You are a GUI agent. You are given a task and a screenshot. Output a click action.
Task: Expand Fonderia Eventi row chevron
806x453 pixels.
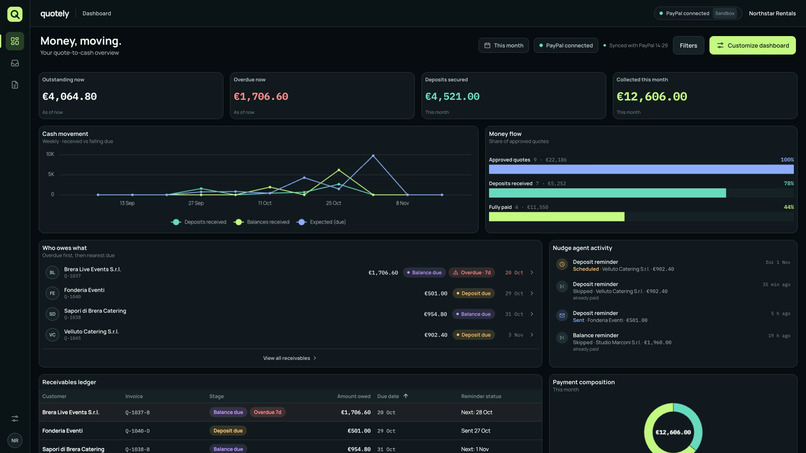click(532, 293)
